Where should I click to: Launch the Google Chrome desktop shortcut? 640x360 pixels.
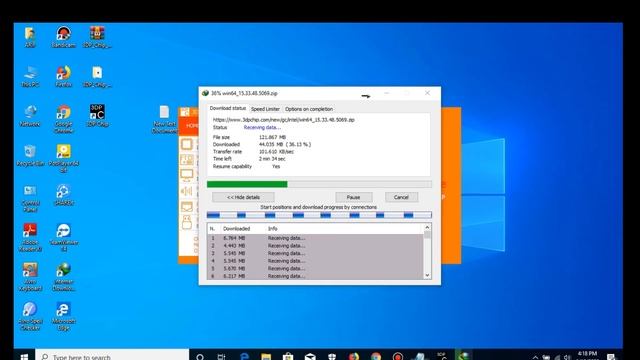click(63, 119)
